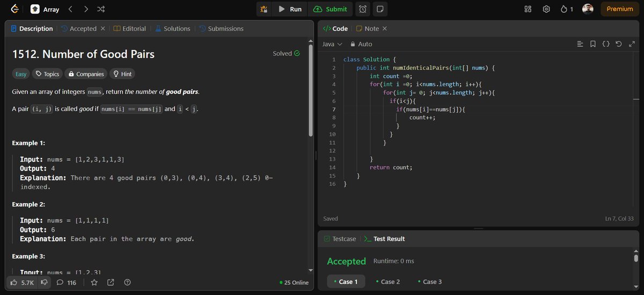Select Case 3 result
This screenshot has height=295, width=644.
tap(430, 282)
